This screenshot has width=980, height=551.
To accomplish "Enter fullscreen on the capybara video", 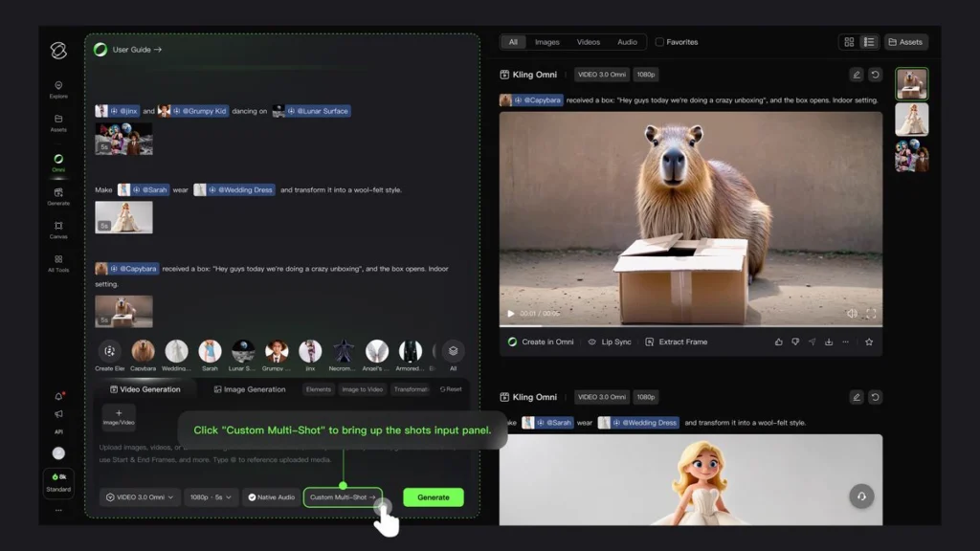I will [x=871, y=313].
